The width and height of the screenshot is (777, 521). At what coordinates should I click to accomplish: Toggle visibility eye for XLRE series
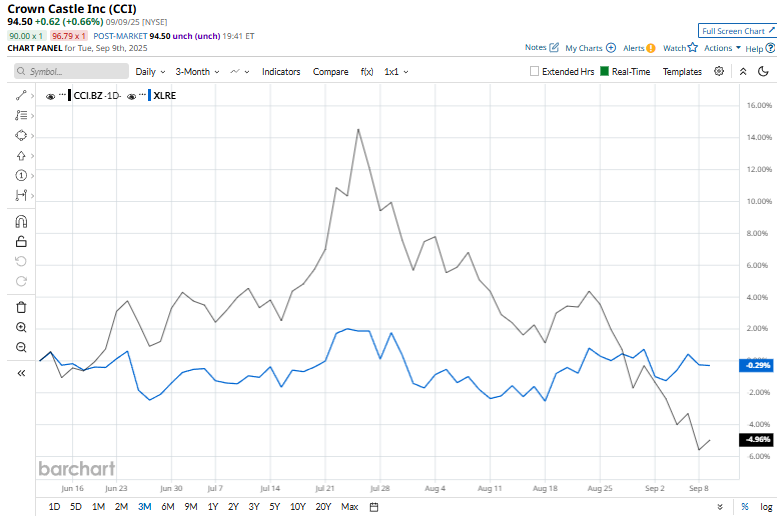(x=131, y=97)
